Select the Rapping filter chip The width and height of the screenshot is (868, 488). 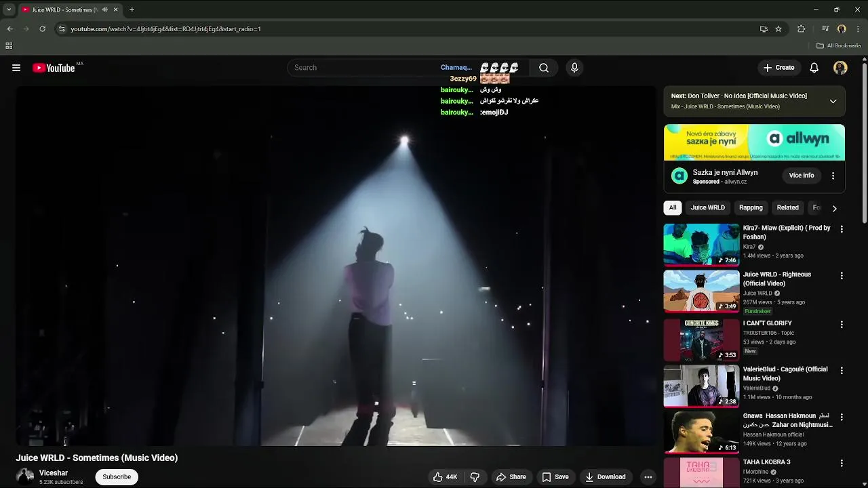coord(751,207)
